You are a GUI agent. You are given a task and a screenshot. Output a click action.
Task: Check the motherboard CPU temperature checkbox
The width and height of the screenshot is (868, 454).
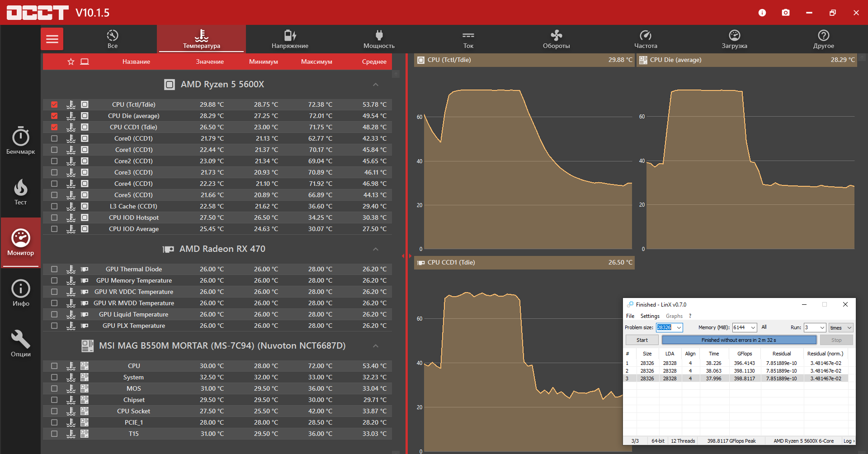pyautogui.click(x=54, y=366)
